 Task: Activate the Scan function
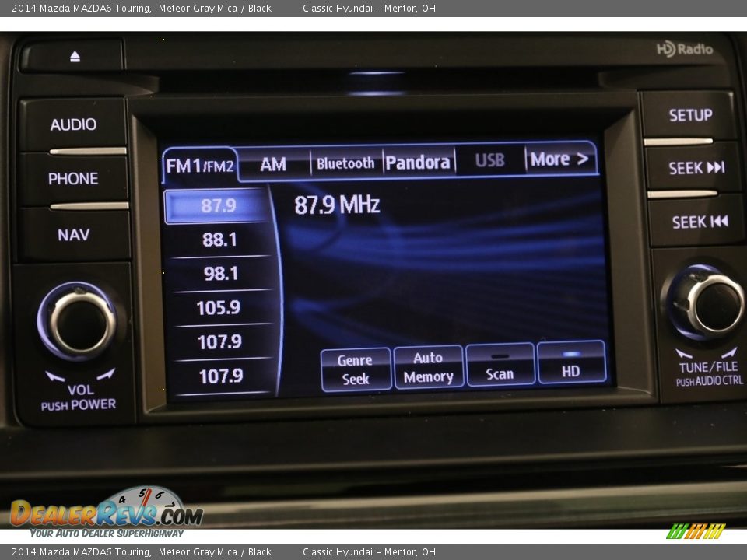(499, 366)
